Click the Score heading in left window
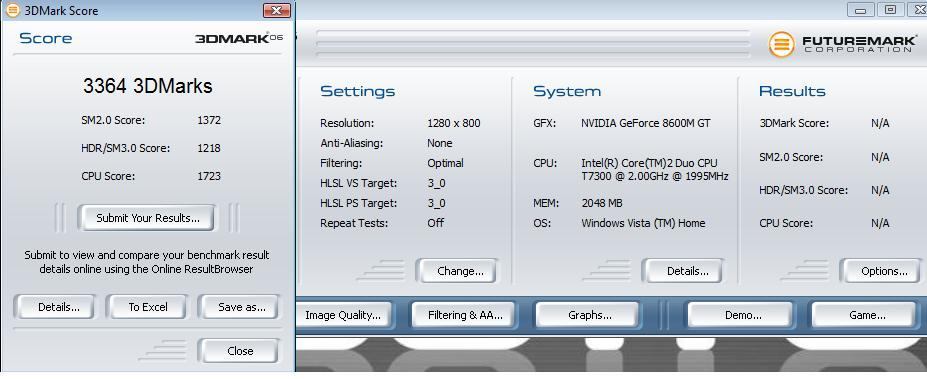The width and height of the screenshot is (927, 379). 46,38
